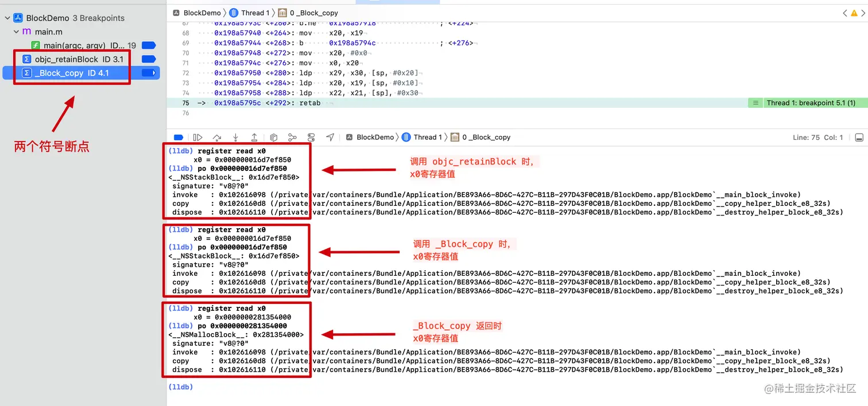The width and height of the screenshot is (868, 406).
Task: Collapse the main.m file group
Action: point(16,32)
